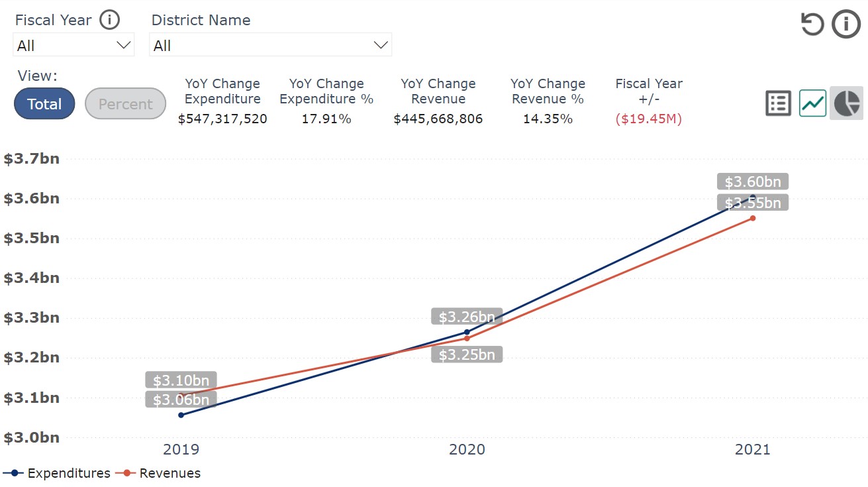This screenshot has width=868, height=487.
Task: Click the 2020 x-axis label
Action: pos(467,450)
